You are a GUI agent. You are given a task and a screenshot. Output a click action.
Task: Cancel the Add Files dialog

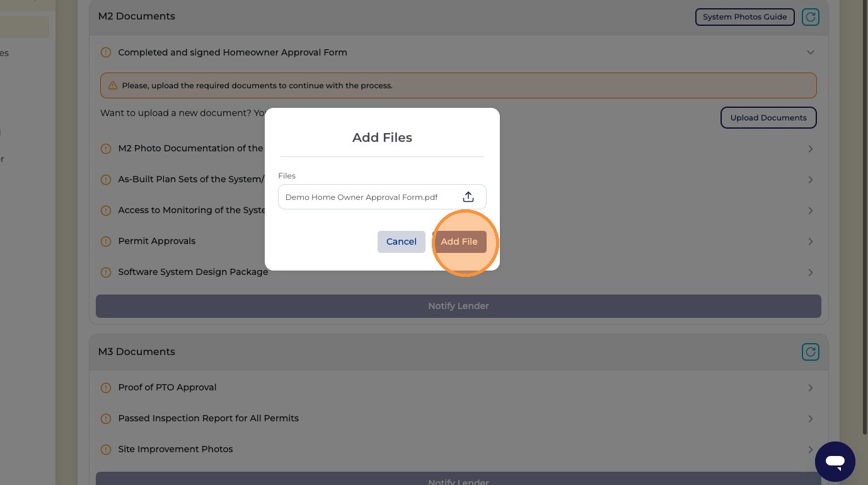click(402, 242)
